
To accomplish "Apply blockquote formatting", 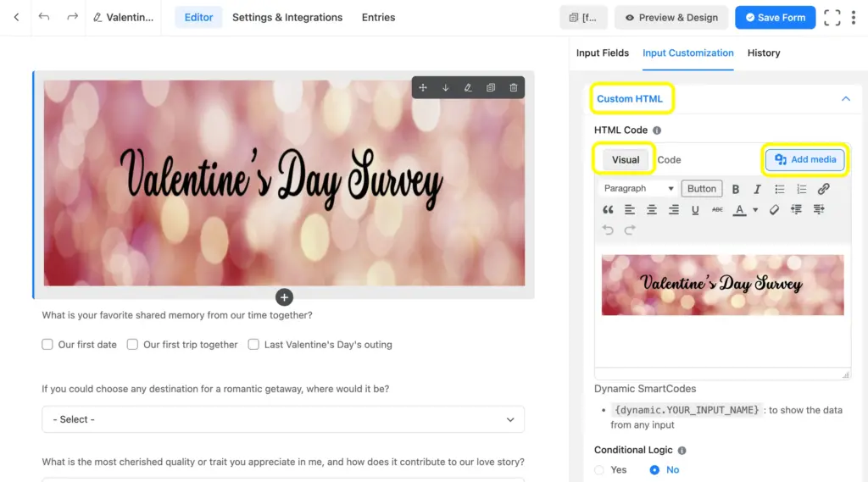I will [x=608, y=210].
